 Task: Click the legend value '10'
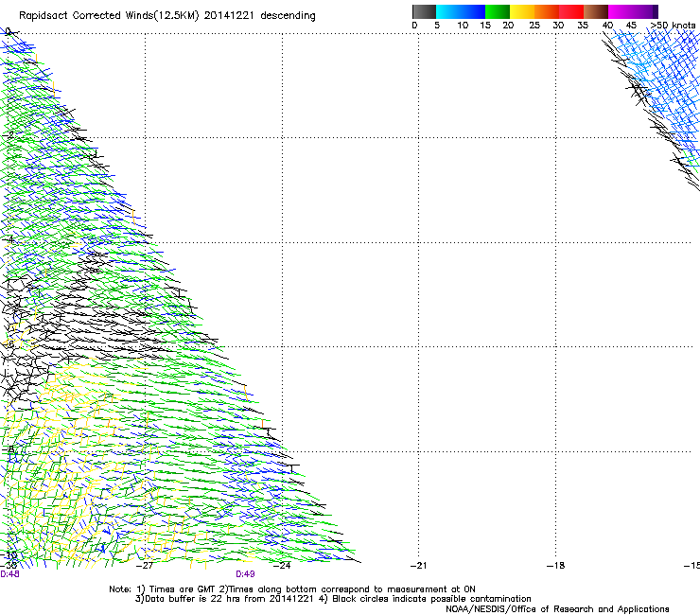tap(463, 26)
